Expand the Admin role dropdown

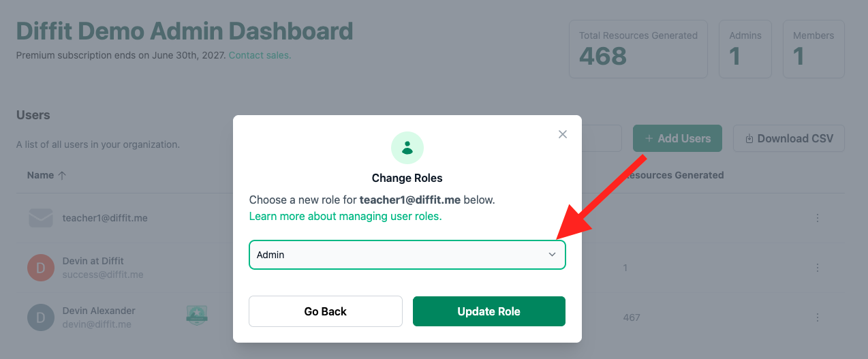[407, 255]
